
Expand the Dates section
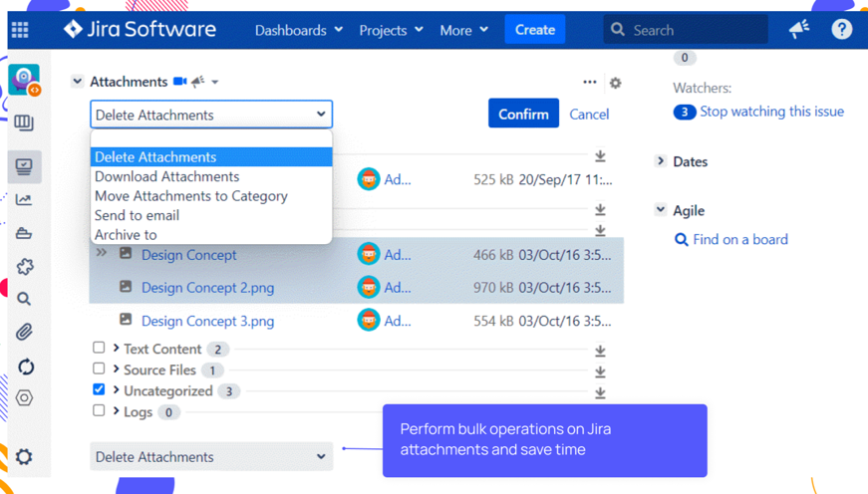tap(661, 161)
